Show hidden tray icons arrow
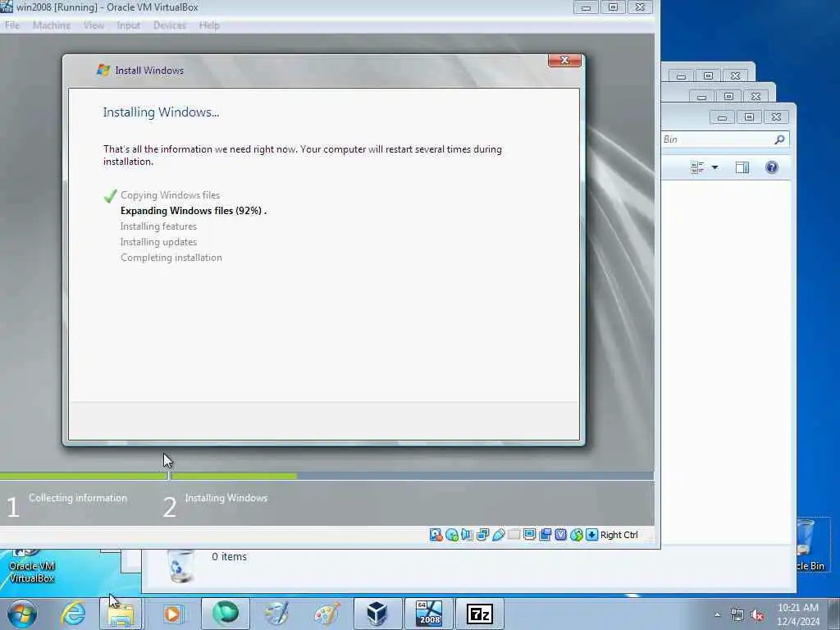This screenshot has height=630, width=840. 717,614
